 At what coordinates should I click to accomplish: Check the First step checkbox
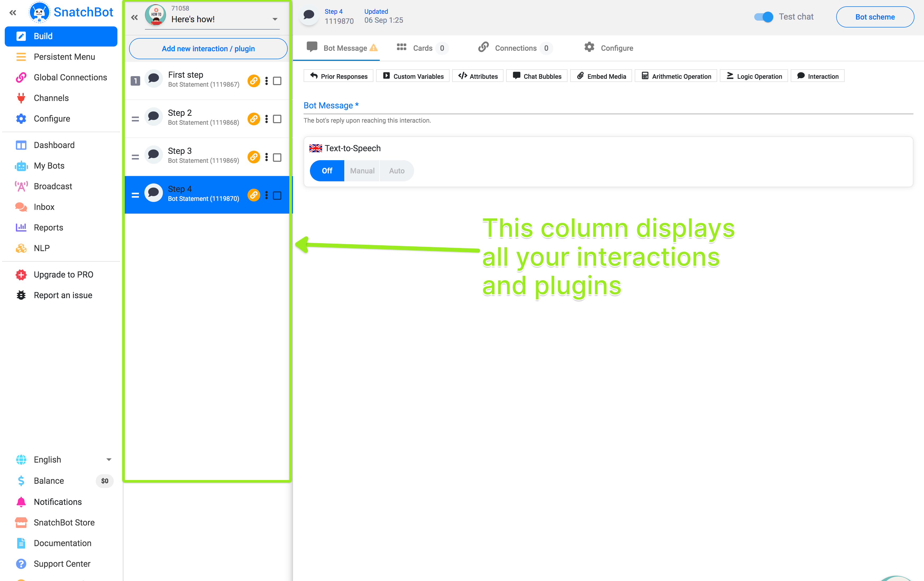[277, 81]
